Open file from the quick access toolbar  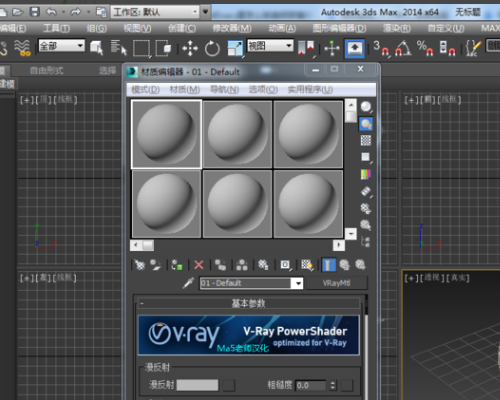pos(17,12)
